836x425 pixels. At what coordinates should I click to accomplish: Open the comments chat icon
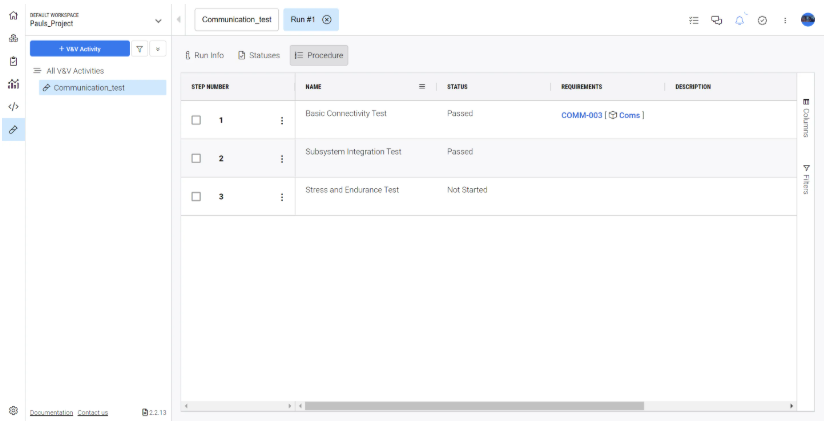pyautogui.click(x=716, y=20)
